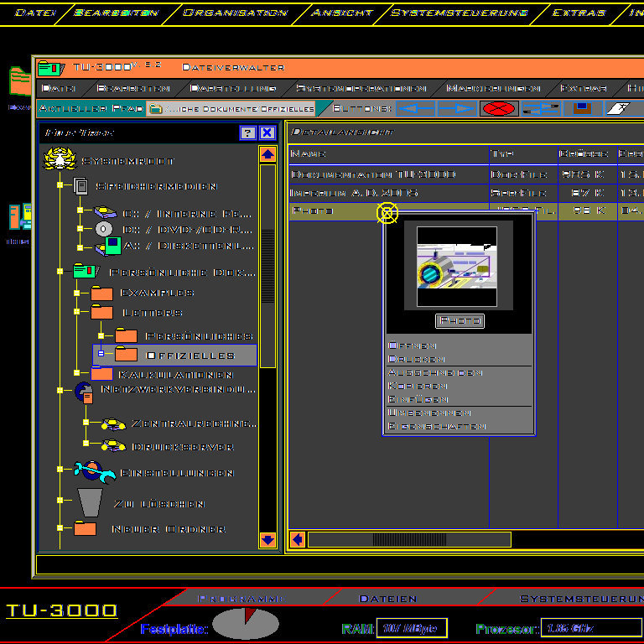
Task: Click the blue forward arrow toolbar button
Action: pyautogui.click(x=457, y=108)
